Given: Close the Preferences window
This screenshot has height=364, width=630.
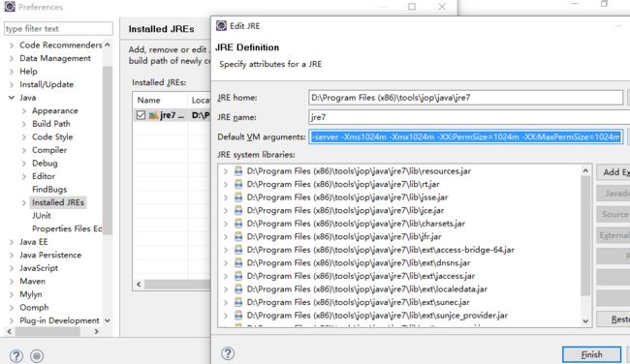Looking at the screenshot, I should pyautogui.click(x=442, y=7).
